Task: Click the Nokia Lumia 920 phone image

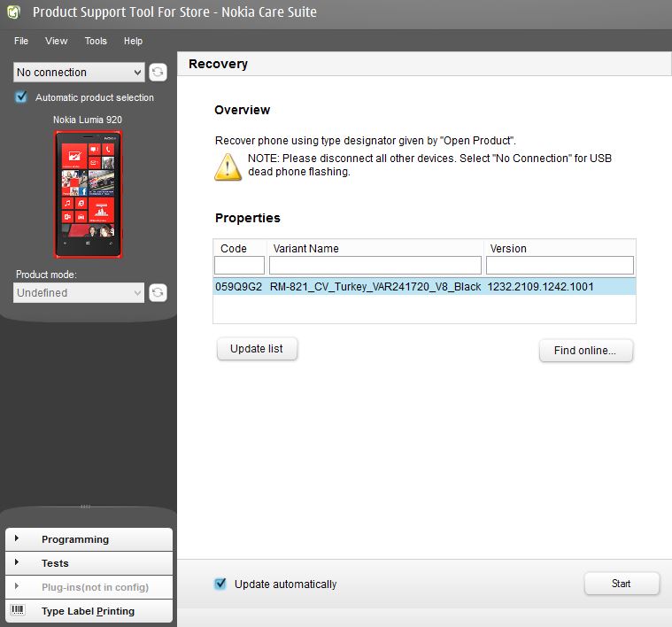Action: pyautogui.click(x=88, y=194)
